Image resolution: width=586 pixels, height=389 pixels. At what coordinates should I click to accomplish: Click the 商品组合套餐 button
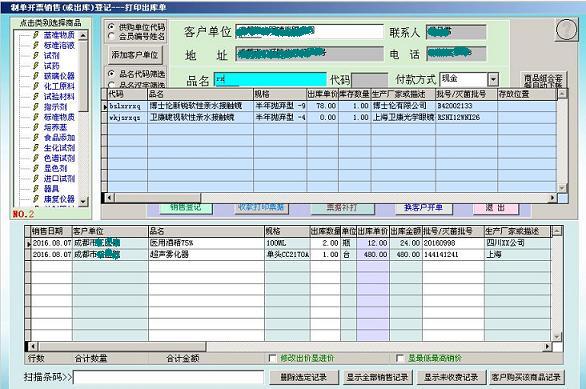(543, 80)
